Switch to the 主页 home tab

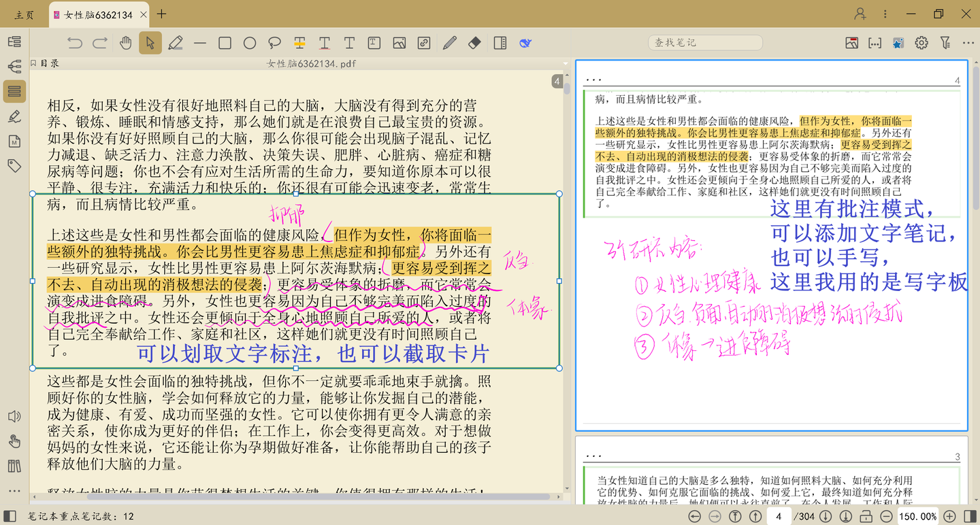pos(22,14)
